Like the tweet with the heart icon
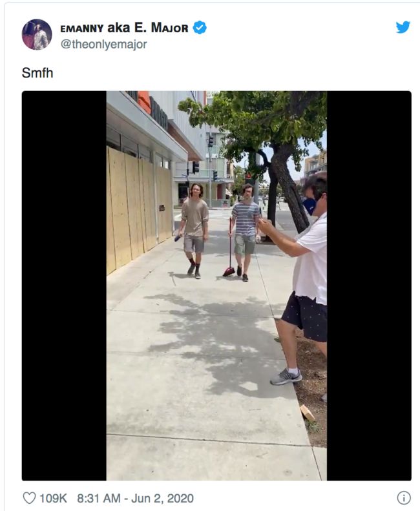The height and width of the screenshot is (511, 420). coord(29,498)
